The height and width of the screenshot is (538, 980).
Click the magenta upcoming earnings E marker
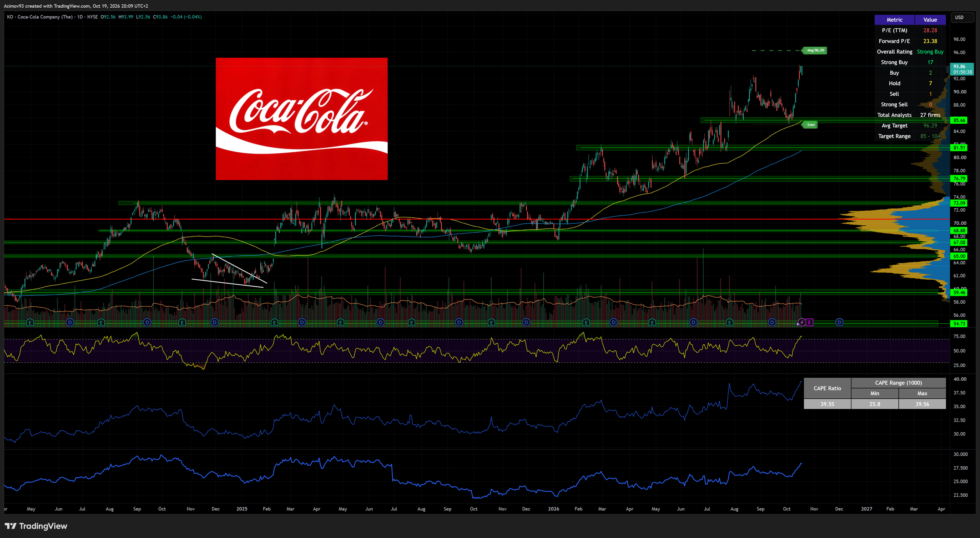(x=809, y=323)
